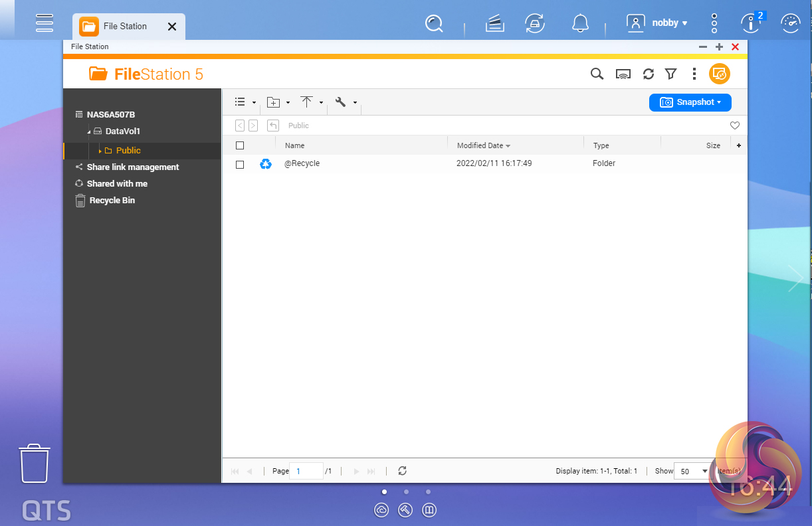Open the nobby user account menu
The width and height of the screenshot is (812, 526).
tap(657, 23)
